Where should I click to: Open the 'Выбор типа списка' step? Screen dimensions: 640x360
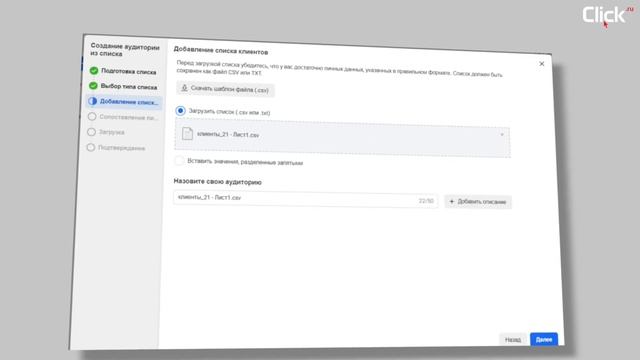(123, 86)
